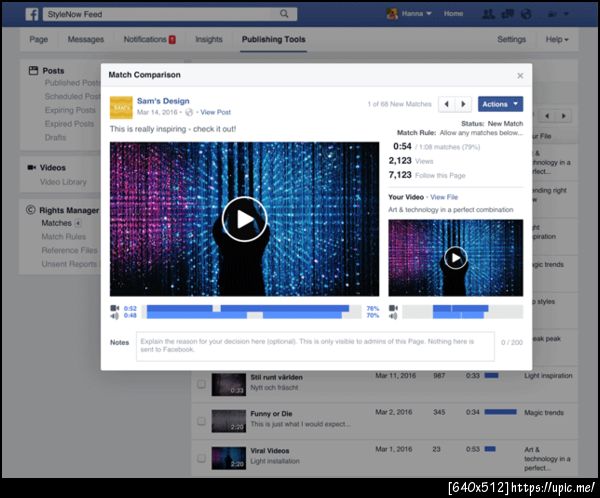
Task: Open the Help dropdown menu
Action: 557,39
